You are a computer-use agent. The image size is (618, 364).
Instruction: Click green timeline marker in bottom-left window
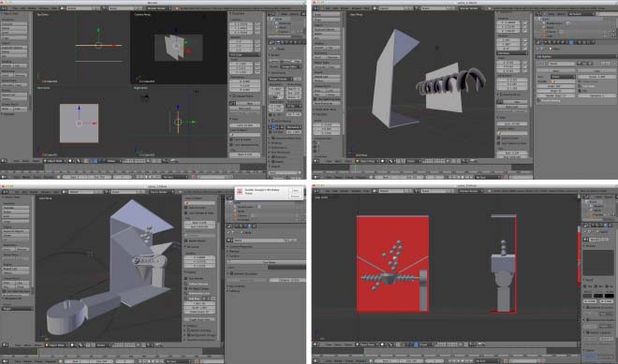click(x=38, y=352)
